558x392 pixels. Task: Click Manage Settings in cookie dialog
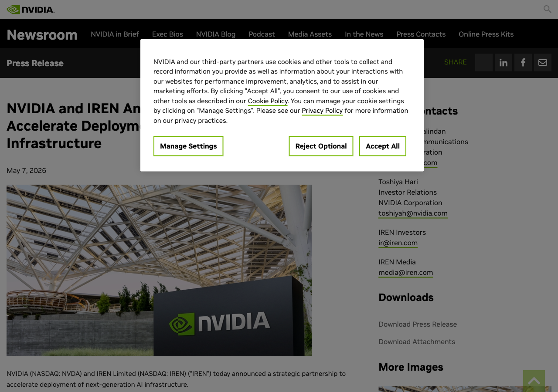pyautogui.click(x=188, y=146)
